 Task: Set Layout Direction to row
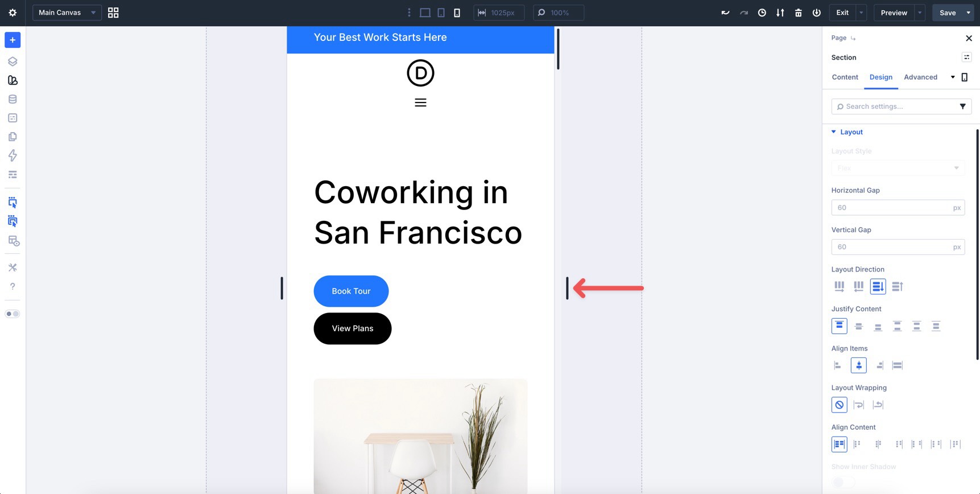(839, 286)
